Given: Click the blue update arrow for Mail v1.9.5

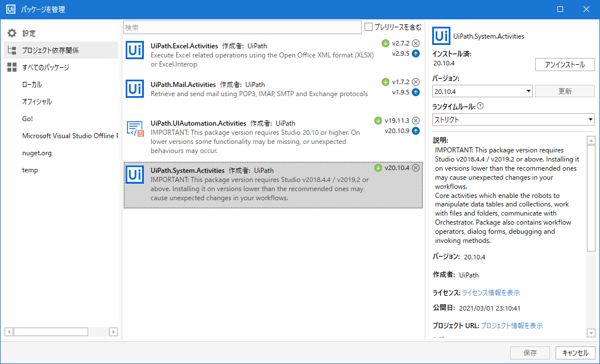Looking at the screenshot, I should point(416,92).
